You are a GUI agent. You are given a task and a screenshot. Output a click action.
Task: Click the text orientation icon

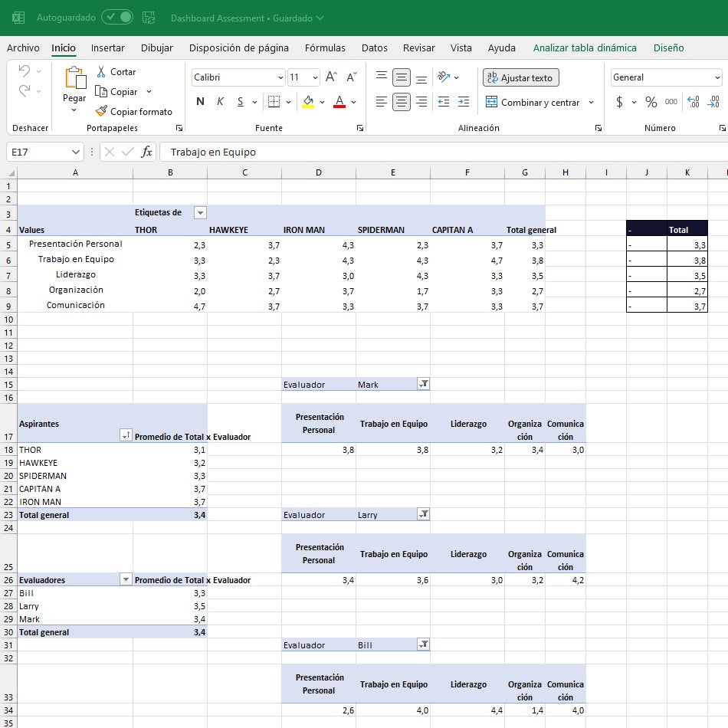coord(444,77)
